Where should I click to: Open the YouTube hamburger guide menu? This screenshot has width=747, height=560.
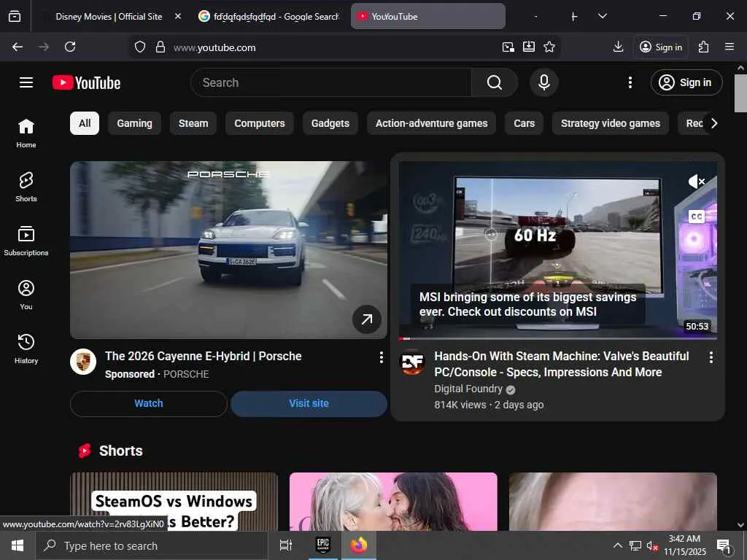(x=26, y=82)
